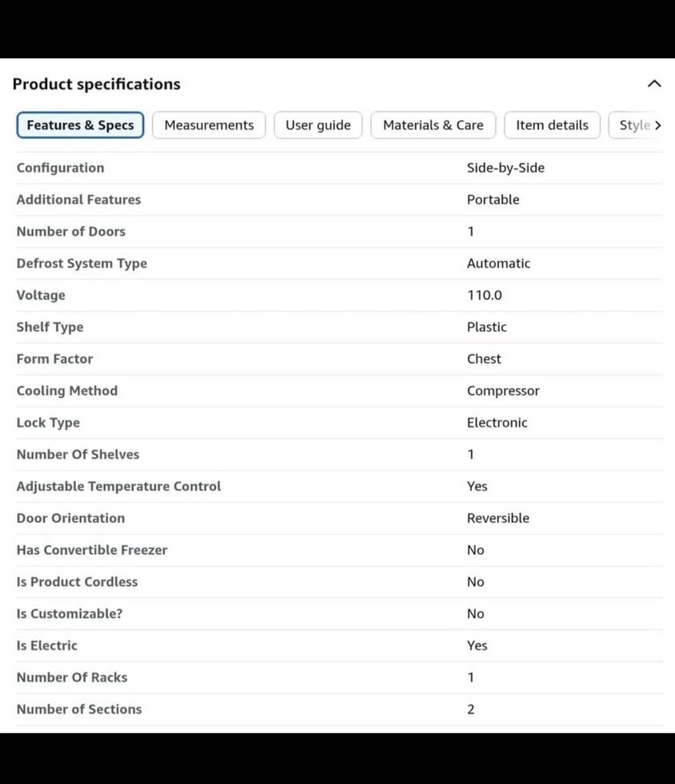Image resolution: width=675 pixels, height=784 pixels.
Task: Click the Defrost System Type label
Action: coord(81,263)
